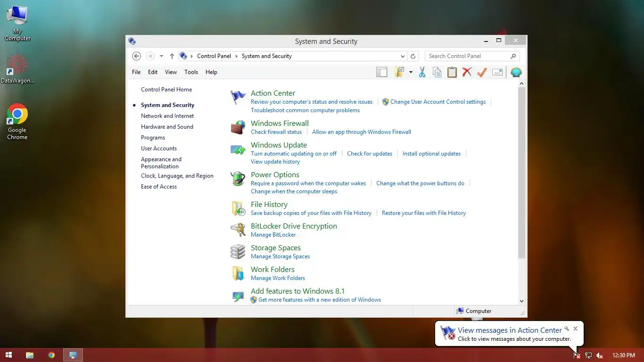
Task: Click the Cut scissors toolbar icon
Action: pyautogui.click(x=422, y=72)
